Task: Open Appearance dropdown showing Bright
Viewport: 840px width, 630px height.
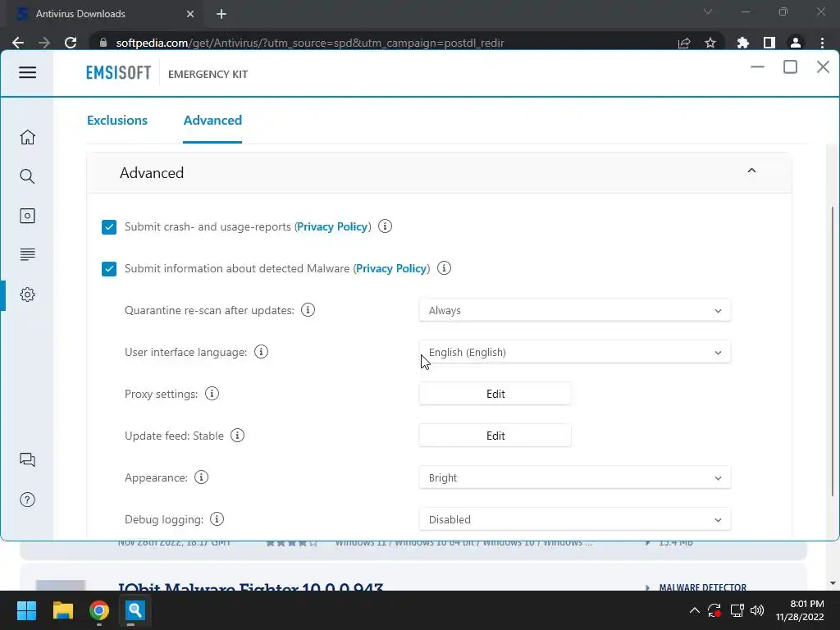Action: pyautogui.click(x=574, y=477)
